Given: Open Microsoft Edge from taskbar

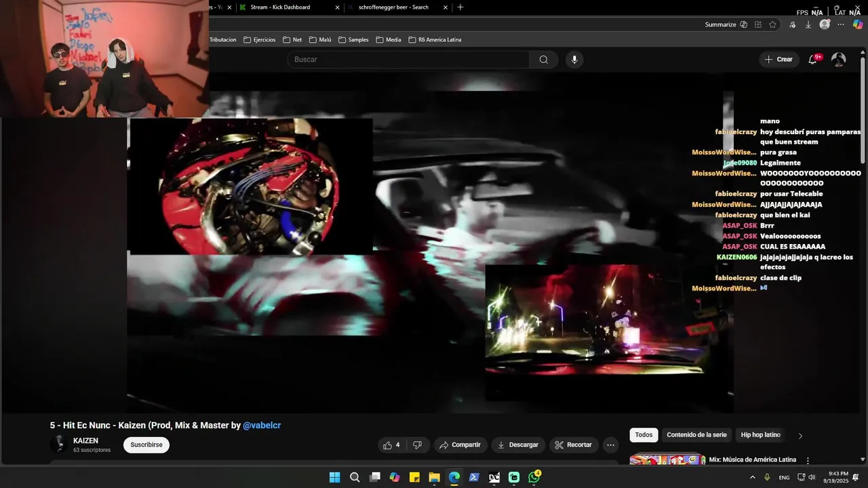Looking at the screenshot, I should (454, 477).
